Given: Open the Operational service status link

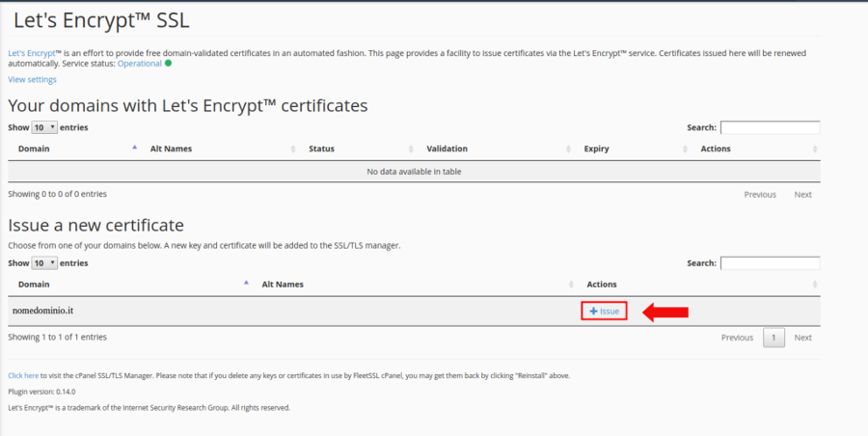Looking at the screenshot, I should point(140,64).
